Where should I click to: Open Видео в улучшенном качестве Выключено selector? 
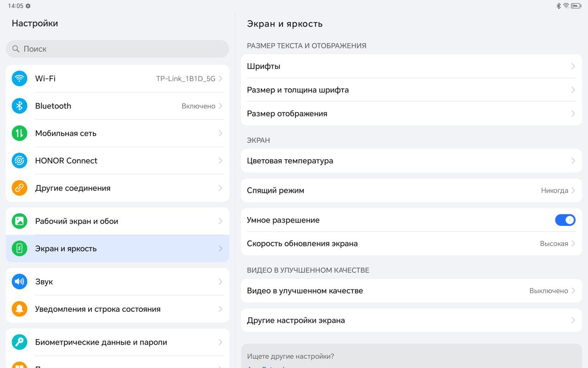pyautogui.click(x=553, y=291)
